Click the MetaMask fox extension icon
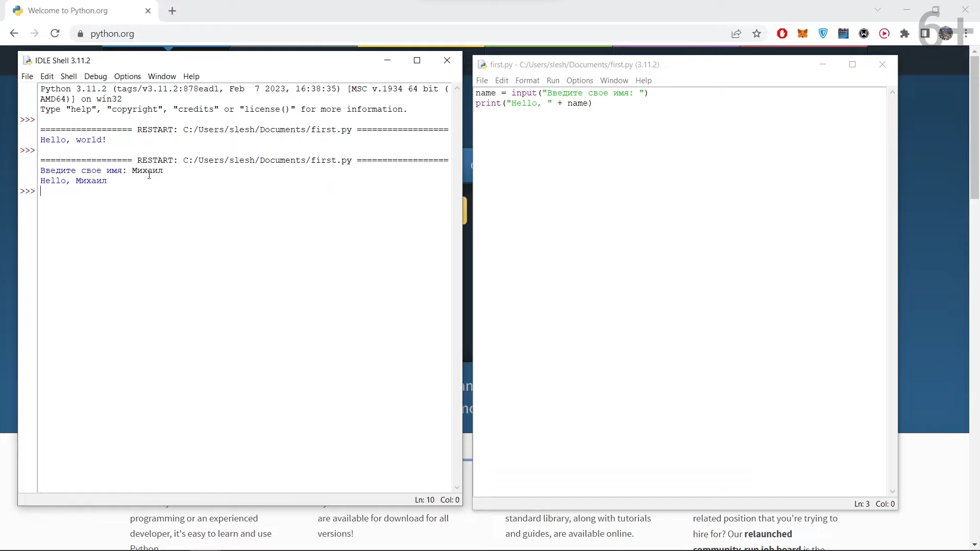Viewport: 980px width, 551px height. 802,34
